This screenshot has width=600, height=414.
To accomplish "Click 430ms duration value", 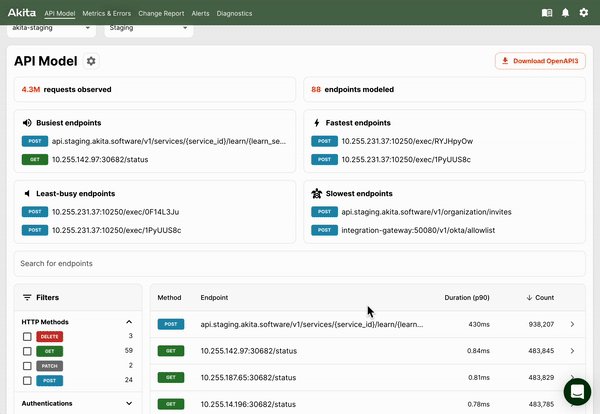I will pos(479,324).
